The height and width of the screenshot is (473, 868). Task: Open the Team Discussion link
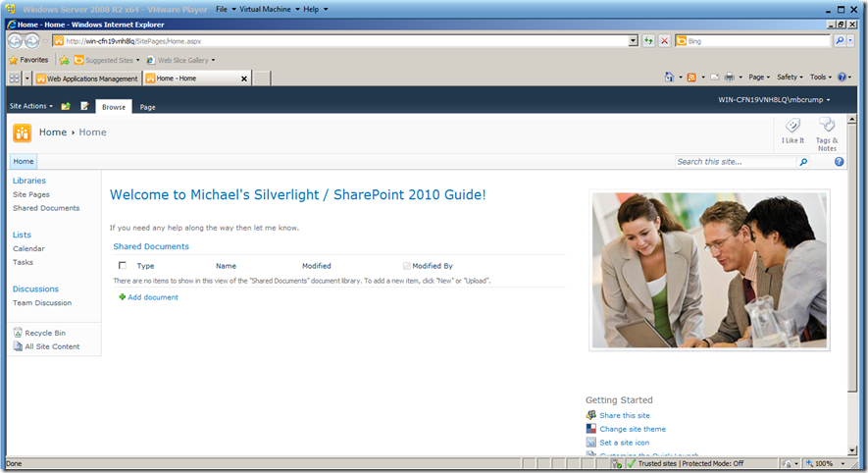(x=42, y=303)
